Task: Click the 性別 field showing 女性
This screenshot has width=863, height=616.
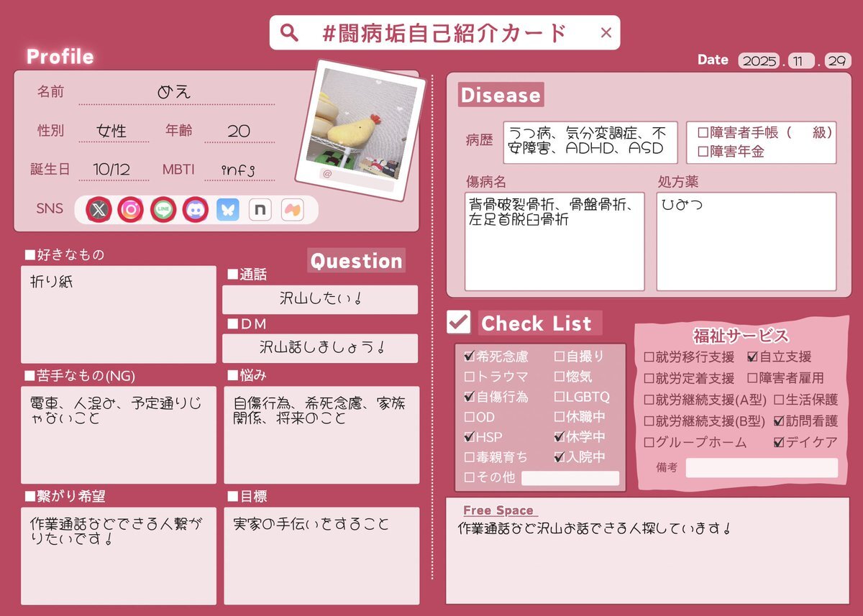Action: click(x=112, y=132)
